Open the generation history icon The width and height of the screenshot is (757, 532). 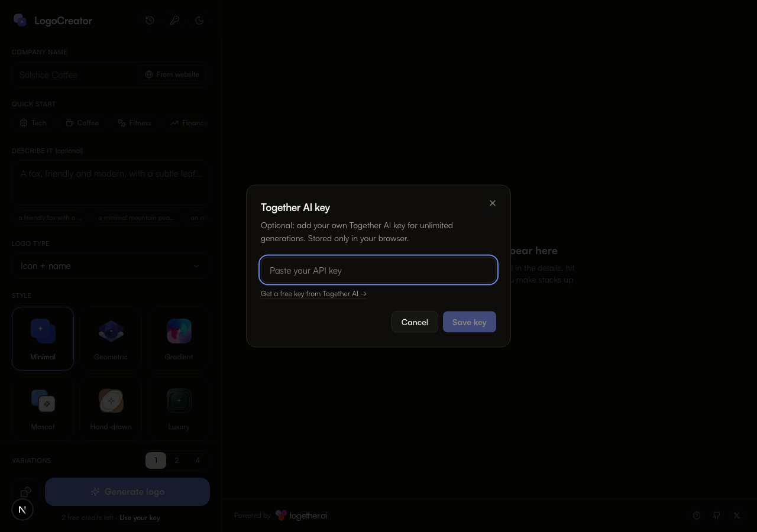tap(150, 20)
